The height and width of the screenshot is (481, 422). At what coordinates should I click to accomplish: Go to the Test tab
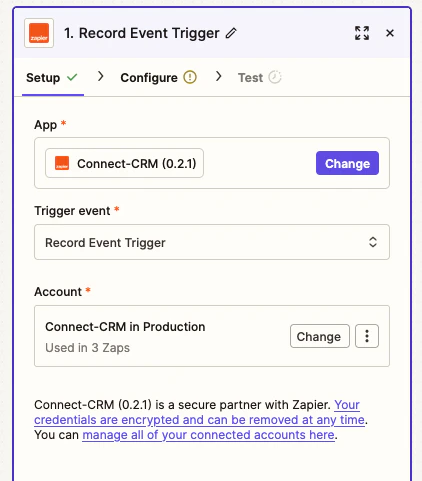tap(259, 78)
